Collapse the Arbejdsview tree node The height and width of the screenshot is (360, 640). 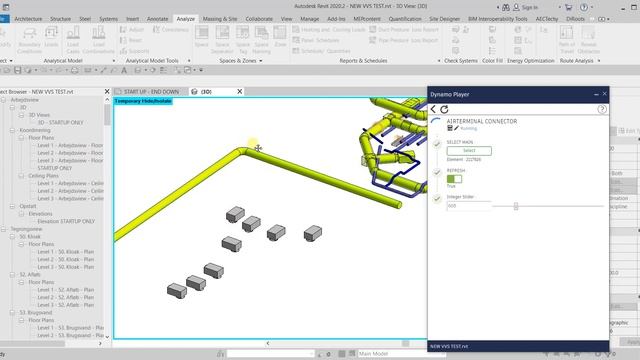click(x=4, y=100)
